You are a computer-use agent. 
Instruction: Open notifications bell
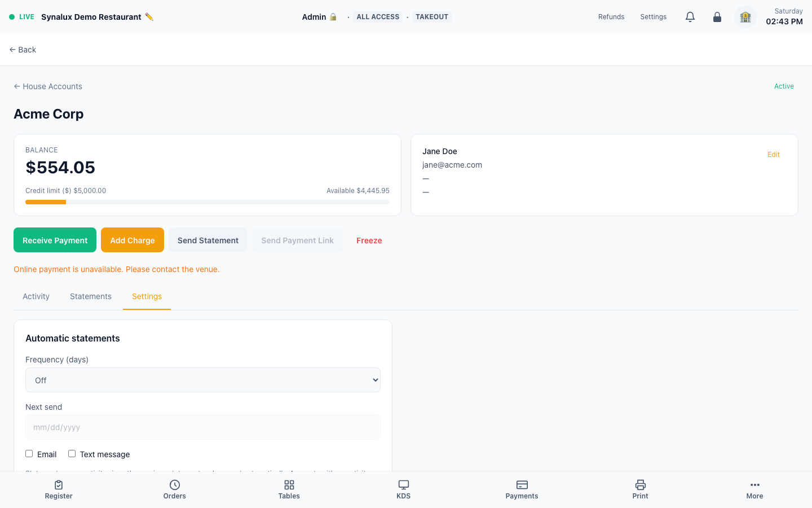[x=690, y=17]
